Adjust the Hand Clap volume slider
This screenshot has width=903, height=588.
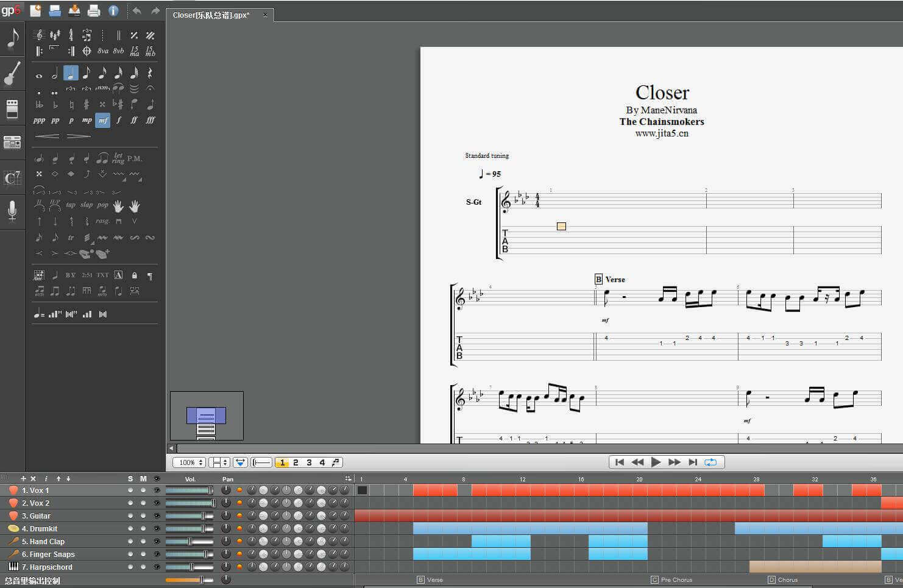189,541
